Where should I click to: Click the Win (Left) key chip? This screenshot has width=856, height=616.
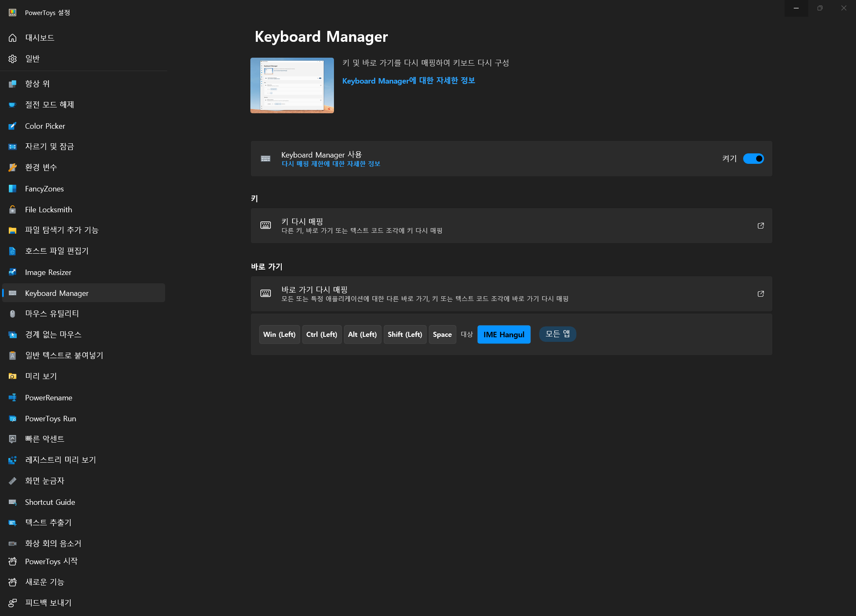tap(279, 334)
